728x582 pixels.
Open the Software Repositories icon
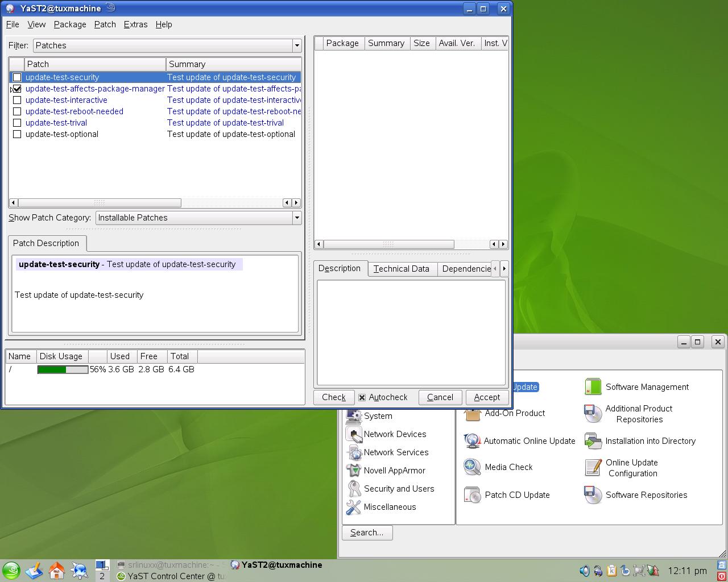click(593, 495)
